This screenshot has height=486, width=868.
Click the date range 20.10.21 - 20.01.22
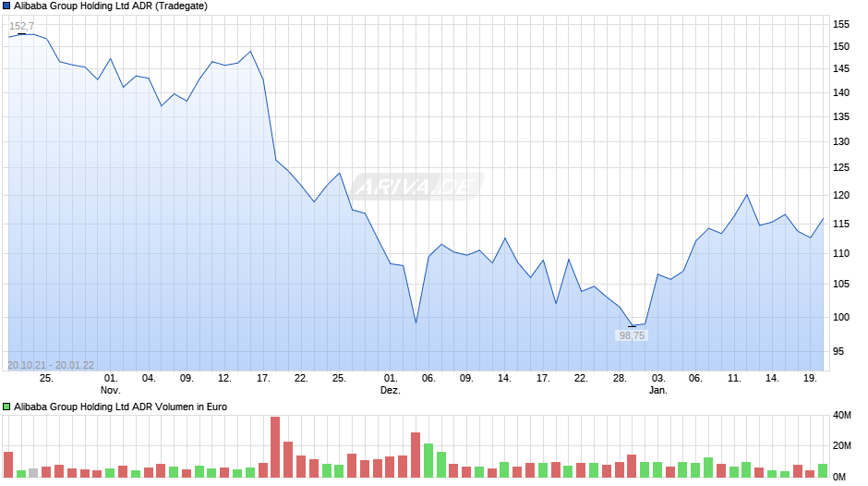click(51, 365)
